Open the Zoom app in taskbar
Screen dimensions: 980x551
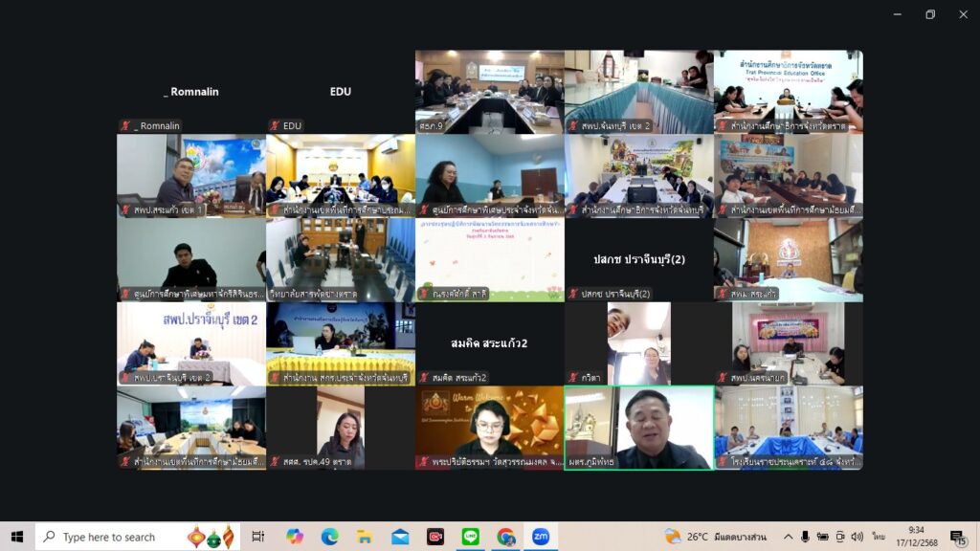point(540,537)
